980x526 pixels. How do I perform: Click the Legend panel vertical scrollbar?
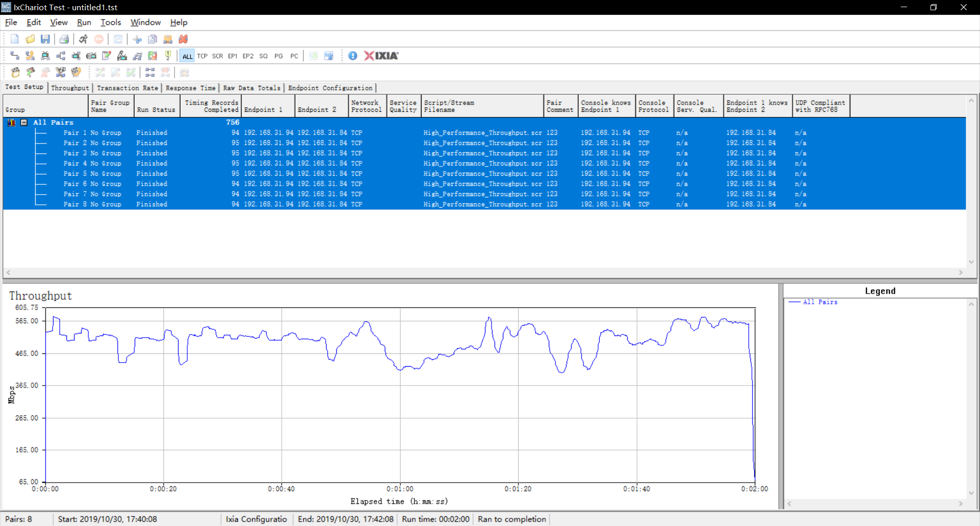pos(971,399)
